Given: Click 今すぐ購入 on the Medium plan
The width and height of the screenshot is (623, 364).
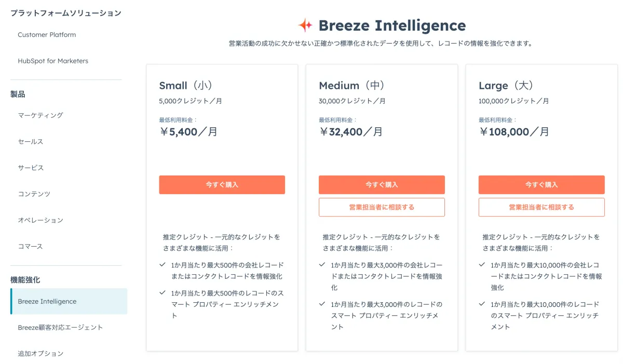Looking at the screenshot, I should [382, 184].
